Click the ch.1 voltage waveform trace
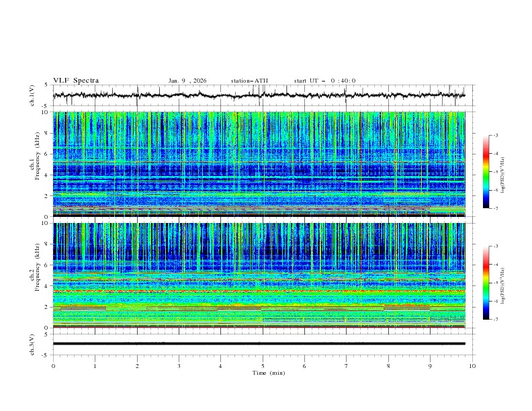Screen dimensions: 532x411 [259, 95]
